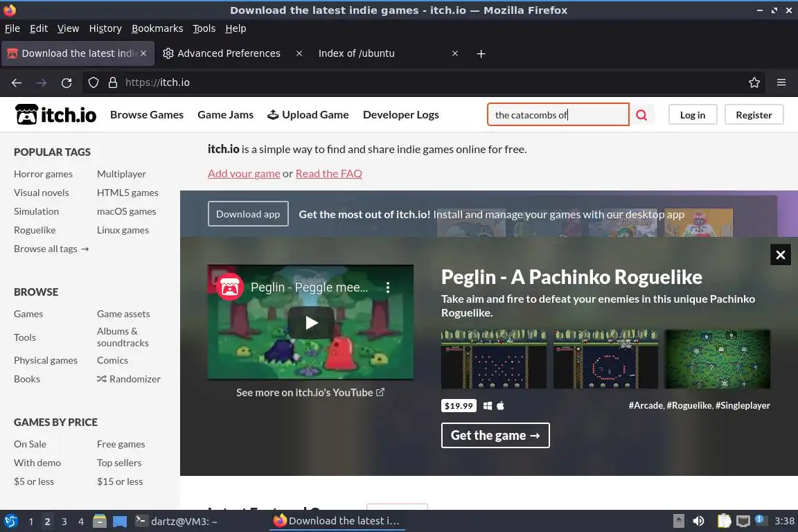The image size is (798, 532).
Task: Open the clipboard tray icon
Action: (x=724, y=521)
